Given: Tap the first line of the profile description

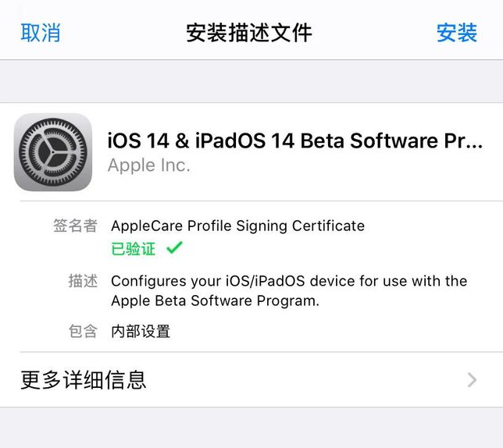Looking at the screenshot, I should (289, 281).
